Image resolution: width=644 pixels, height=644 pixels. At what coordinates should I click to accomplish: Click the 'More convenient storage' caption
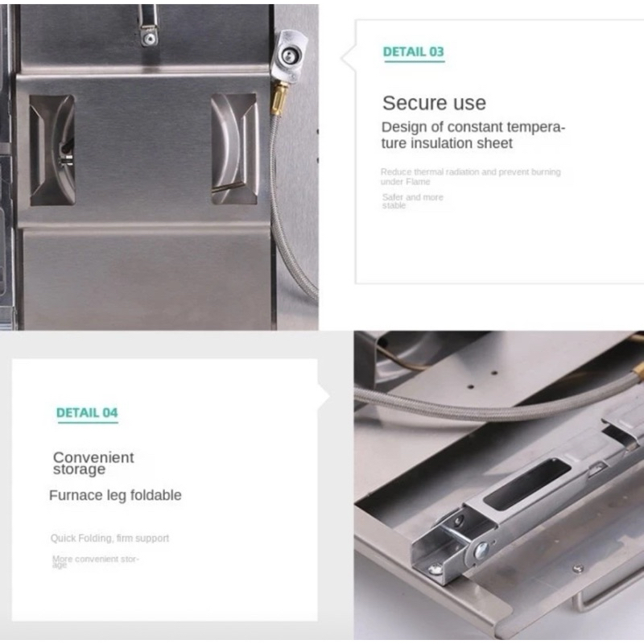coord(95,561)
